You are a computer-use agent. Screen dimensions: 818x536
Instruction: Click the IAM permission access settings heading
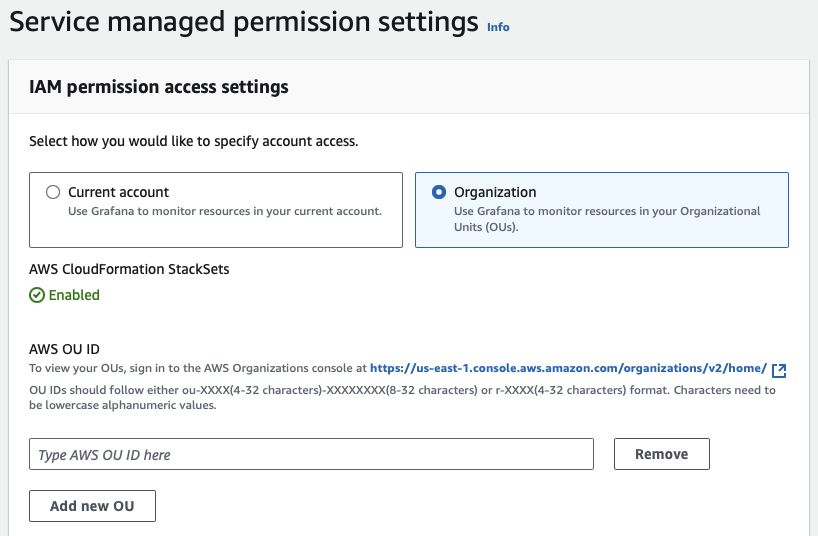pos(159,87)
